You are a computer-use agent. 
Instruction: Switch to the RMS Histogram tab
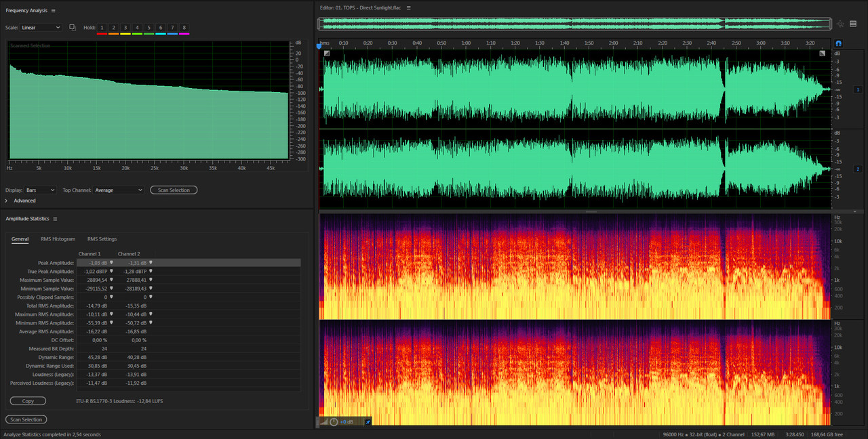(x=58, y=239)
